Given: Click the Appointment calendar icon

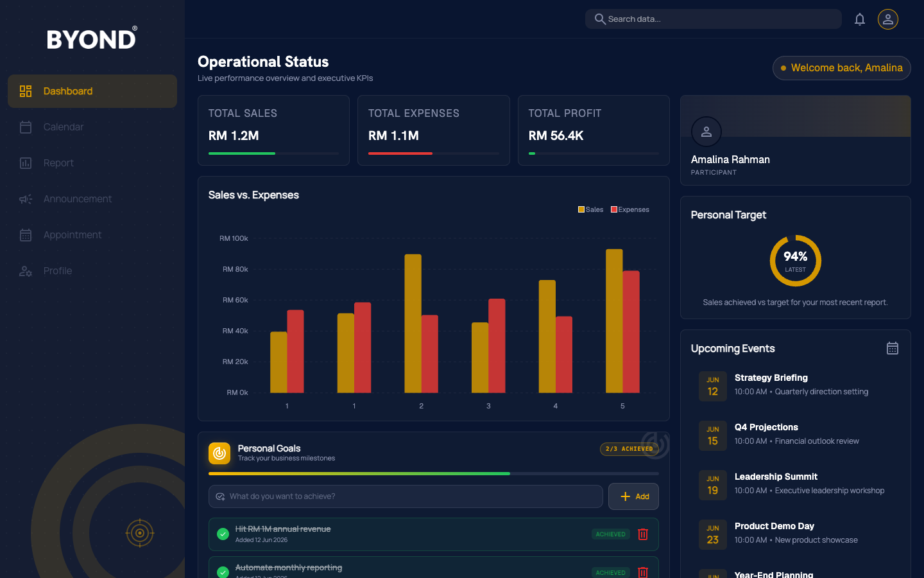Looking at the screenshot, I should (26, 235).
